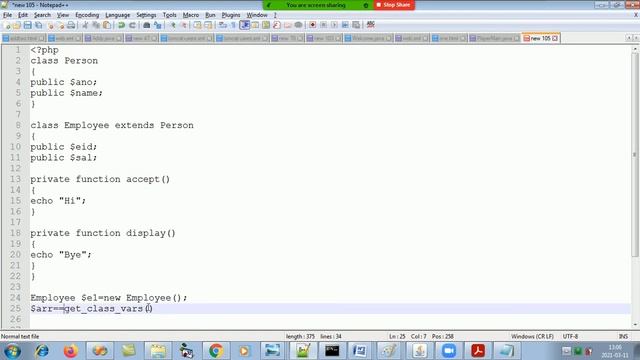Image resolution: width=640 pixels, height=360 pixels.
Task: Save the document using the Save icon
Action: coord(27,25)
